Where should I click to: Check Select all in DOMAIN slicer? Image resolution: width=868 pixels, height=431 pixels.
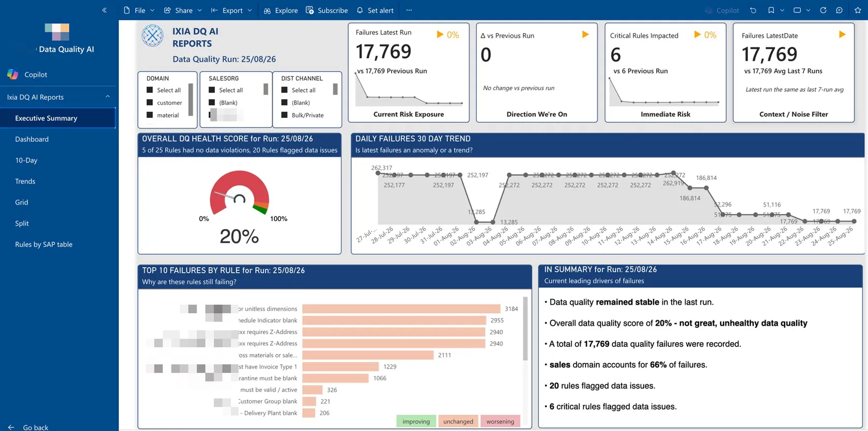point(150,90)
